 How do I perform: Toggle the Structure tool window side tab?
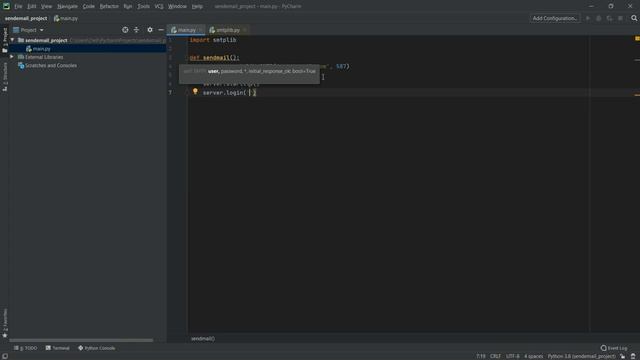pyautogui.click(x=5, y=77)
